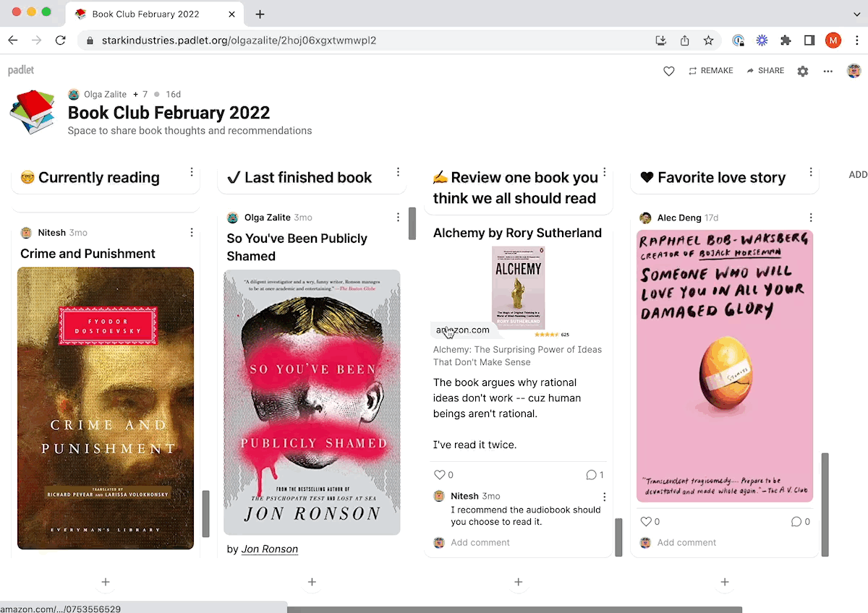Open the Chrome extensions puzzle icon
The image size is (868, 613).
coord(786,40)
